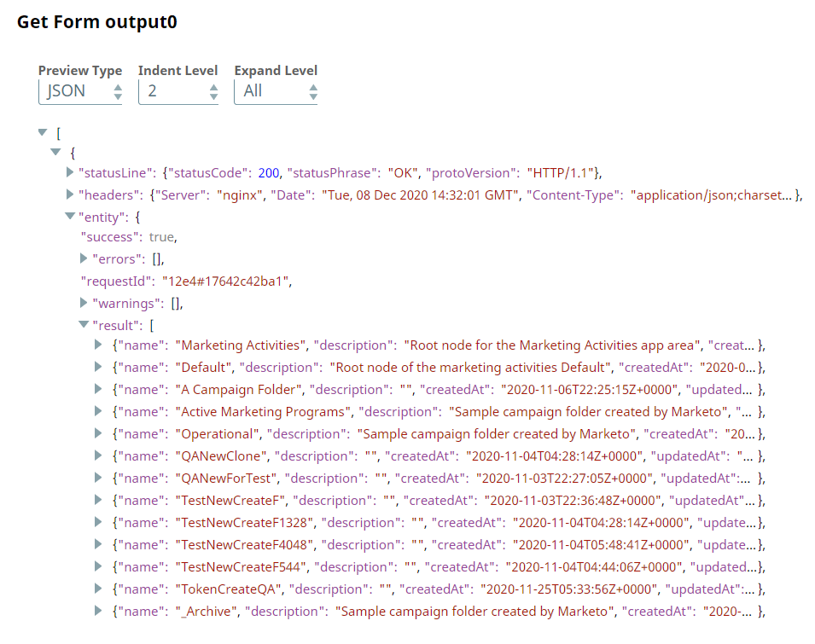The image size is (815, 644).
Task: Expand the QANewClone result entry
Action: tap(98, 455)
